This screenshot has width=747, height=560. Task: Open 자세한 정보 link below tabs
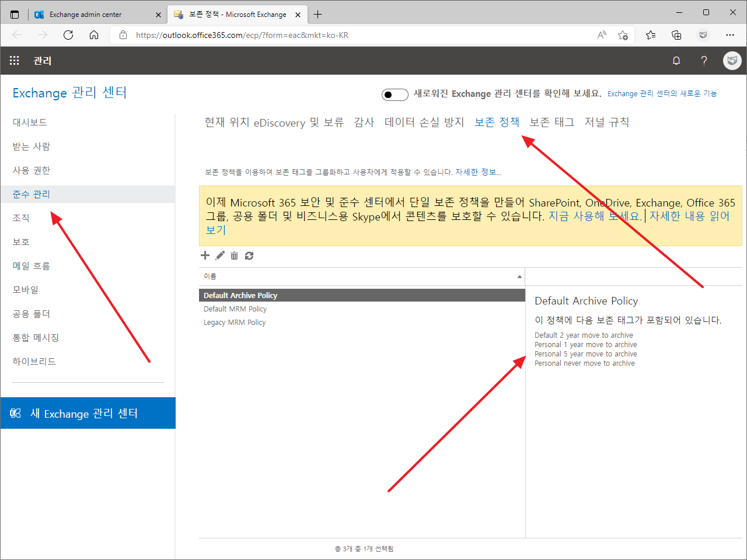point(478,172)
